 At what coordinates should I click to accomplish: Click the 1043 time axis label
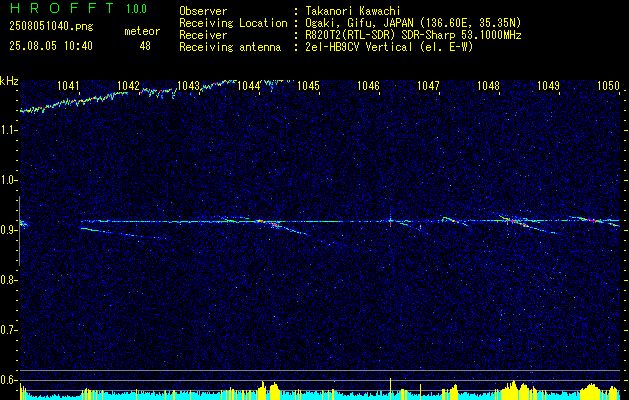188,85
